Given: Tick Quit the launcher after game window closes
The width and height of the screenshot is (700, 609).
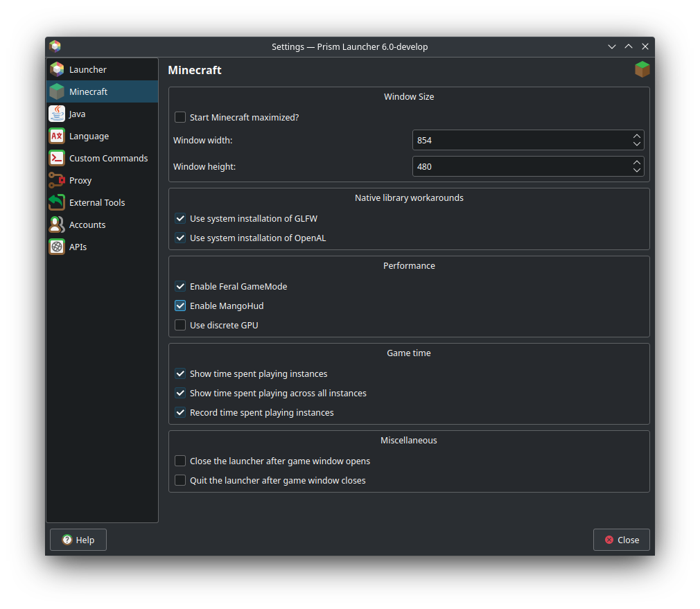Looking at the screenshot, I should pyautogui.click(x=180, y=481).
